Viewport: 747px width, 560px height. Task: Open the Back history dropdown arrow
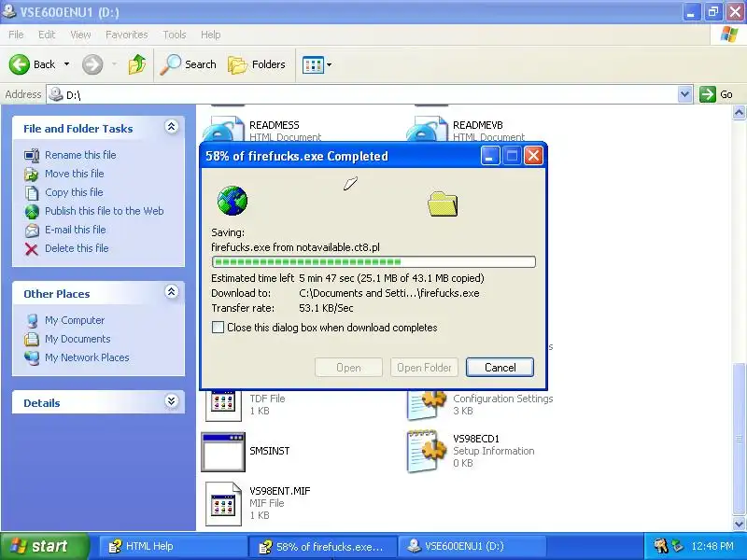[66, 64]
